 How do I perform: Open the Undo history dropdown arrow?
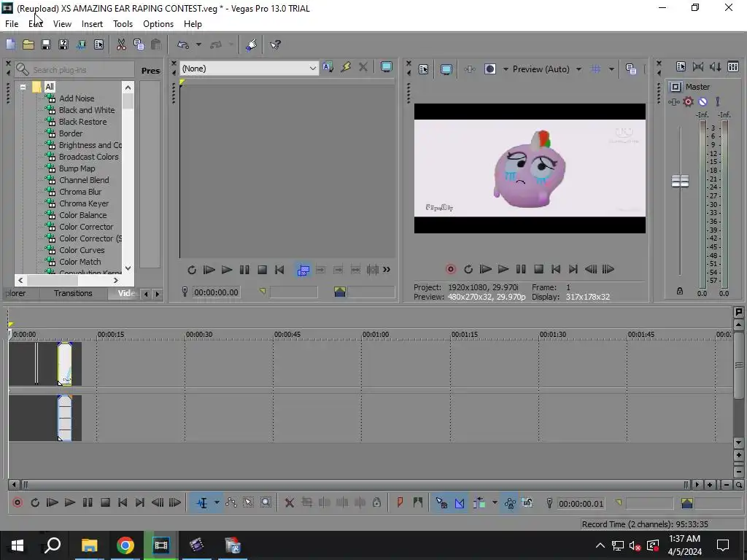coord(198,44)
